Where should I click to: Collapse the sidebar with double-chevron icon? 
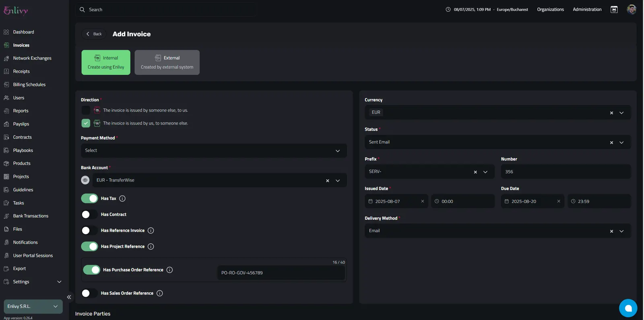(x=69, y=297)
